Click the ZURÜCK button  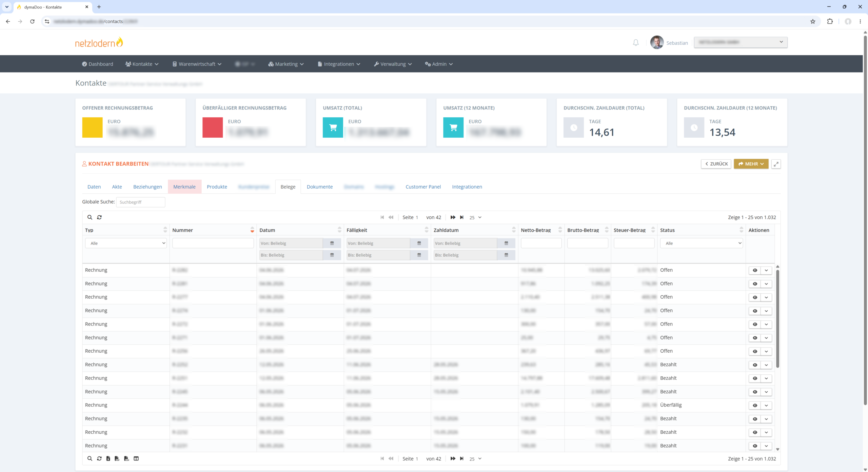tap(716, 164)
